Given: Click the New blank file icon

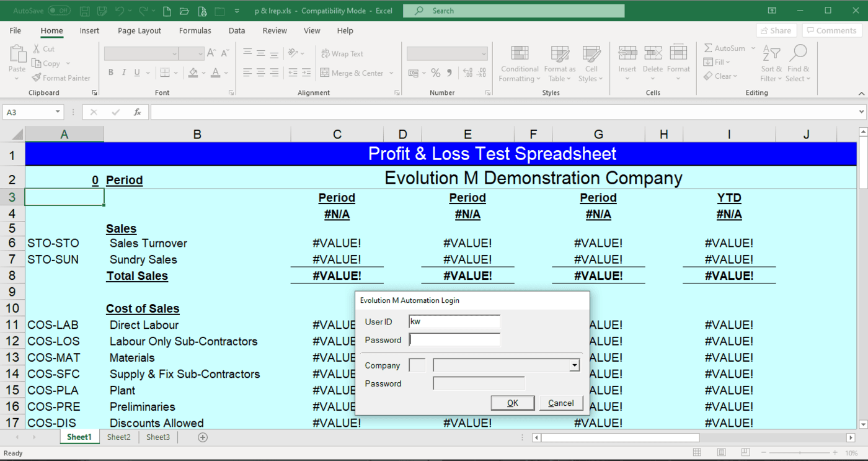Looking at the screenshot, I should tap(167, 11).
